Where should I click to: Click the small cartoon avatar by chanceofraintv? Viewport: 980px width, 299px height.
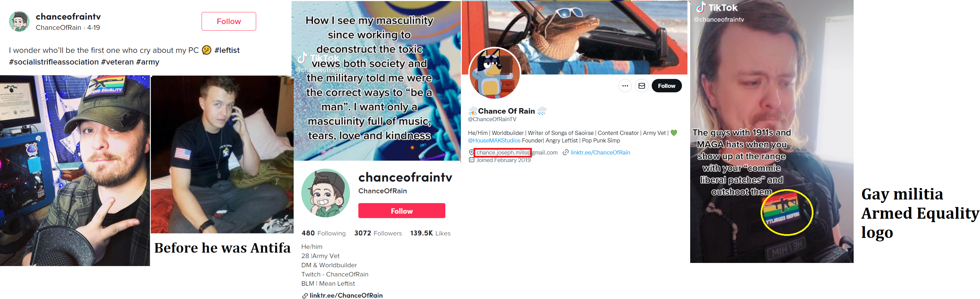19,21
